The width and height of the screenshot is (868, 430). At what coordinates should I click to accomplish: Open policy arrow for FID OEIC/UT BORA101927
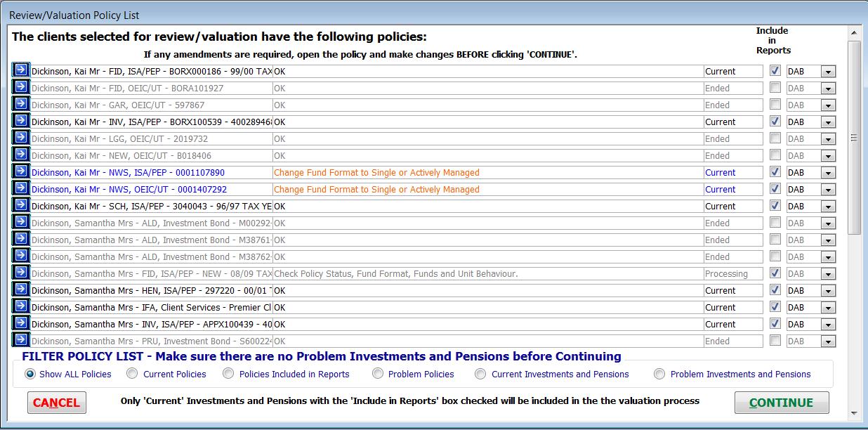click(x=21, y=86)
